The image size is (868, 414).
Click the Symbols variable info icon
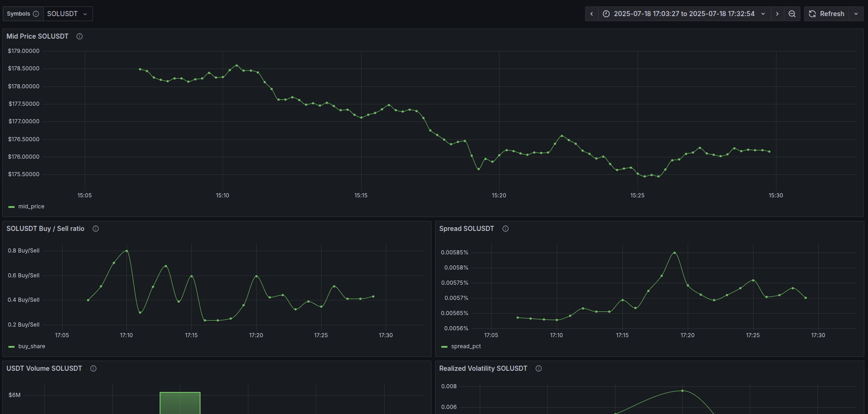click(x=36, y=14)
